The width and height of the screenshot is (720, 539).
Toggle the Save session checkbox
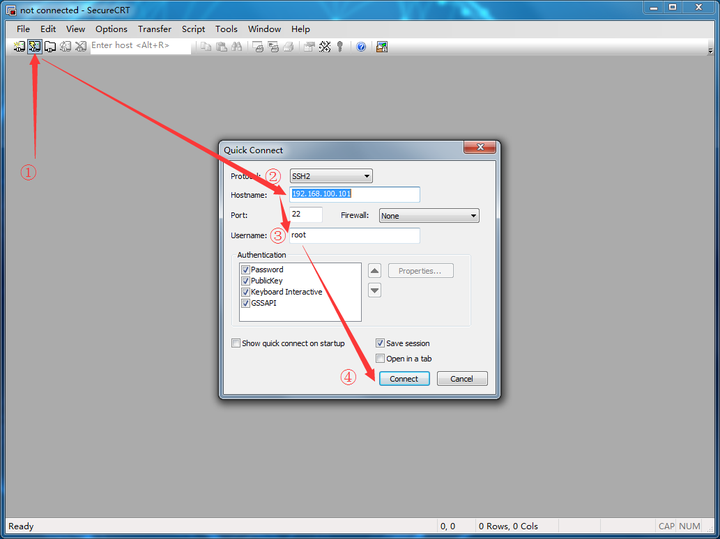tap(380, 343)
